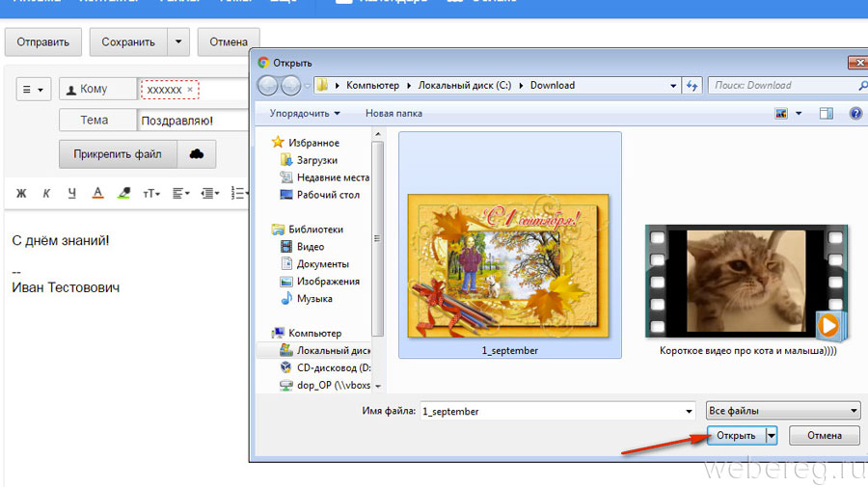The height and width of the screenshot is (487, 868).
Task: Open the highlight color marker tool
Action: point(124,193)
